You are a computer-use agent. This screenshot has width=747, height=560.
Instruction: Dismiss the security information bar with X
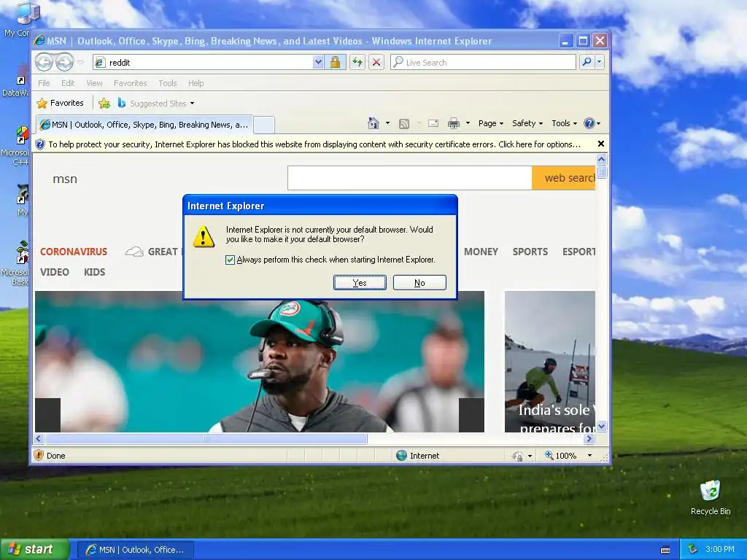click(x=601, y=144)
